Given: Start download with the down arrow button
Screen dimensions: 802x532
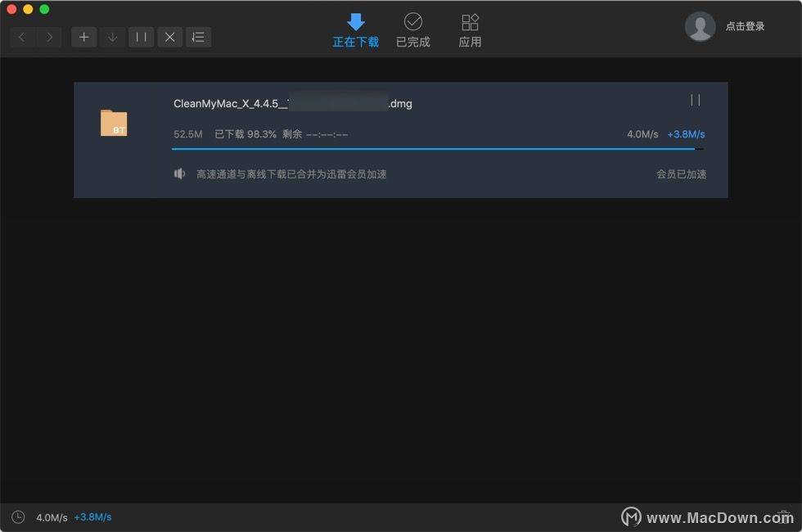Looking at the screenshot, I should coord(113,37).
